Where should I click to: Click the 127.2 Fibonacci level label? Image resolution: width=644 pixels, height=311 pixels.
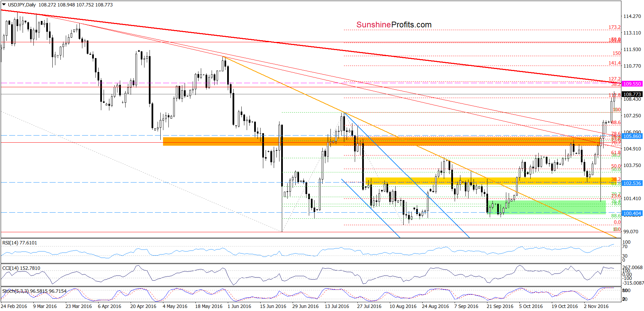click(x=615, y=79)
